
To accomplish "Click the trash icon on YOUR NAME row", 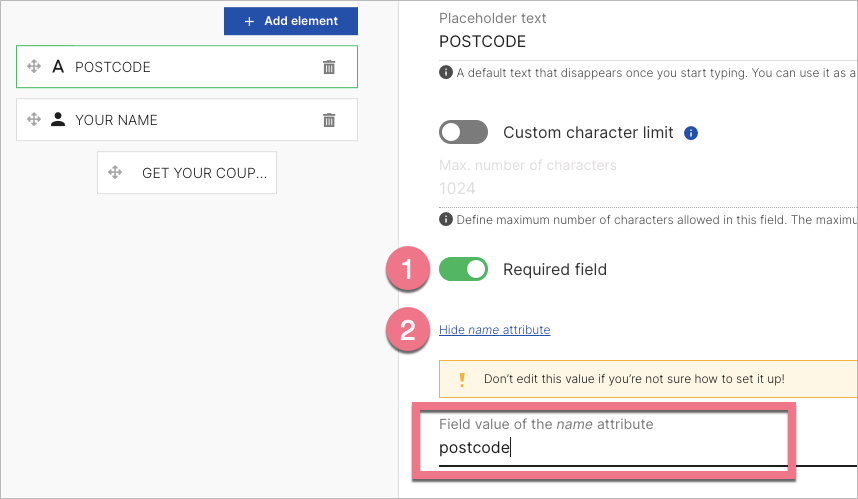I will tap(329, 120).
